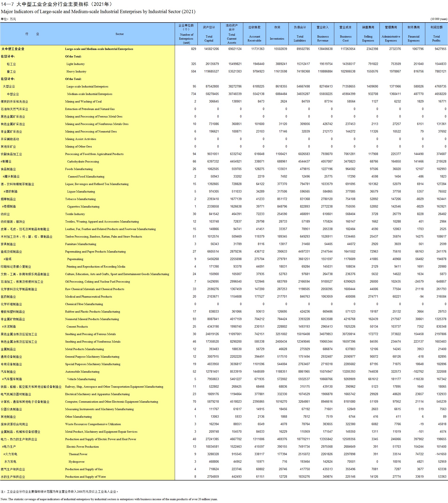Click the English footnote starting with 'Note:'
448x503 pixels.
coord(109,499)
